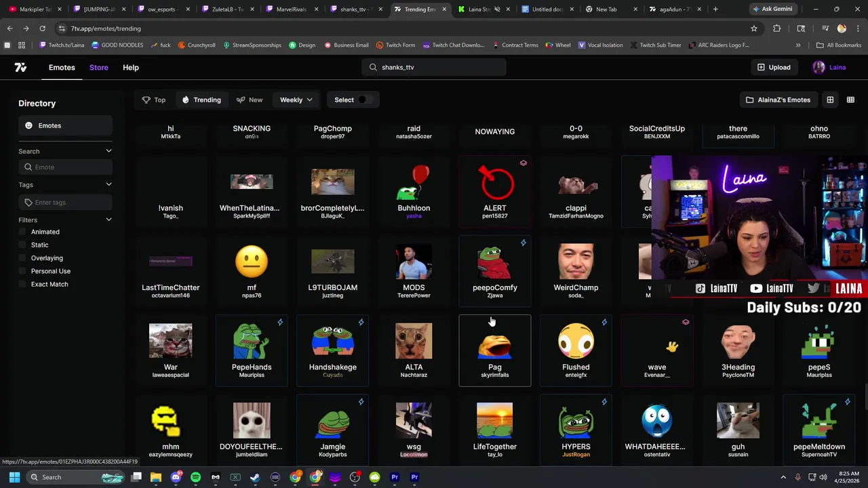The width and height of the screenshot is (868, 488).
Task: Open the Jamgie emote
Action: 332,430
